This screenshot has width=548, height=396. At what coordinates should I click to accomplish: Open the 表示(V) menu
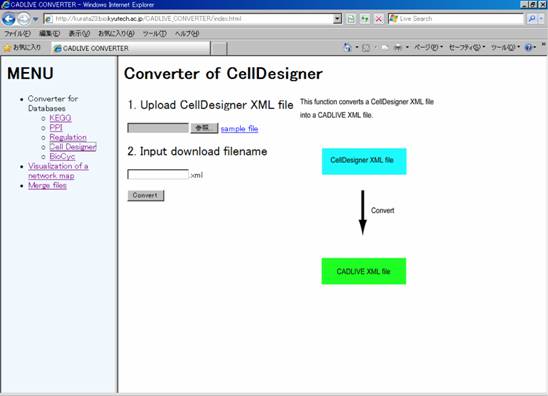click(x=79, y=34)
